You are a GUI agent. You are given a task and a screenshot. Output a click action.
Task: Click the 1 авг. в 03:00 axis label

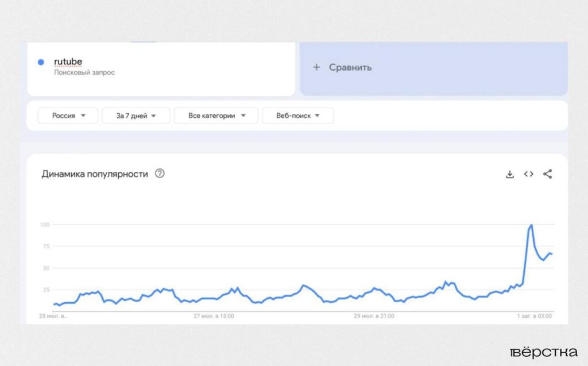(535, 316)
